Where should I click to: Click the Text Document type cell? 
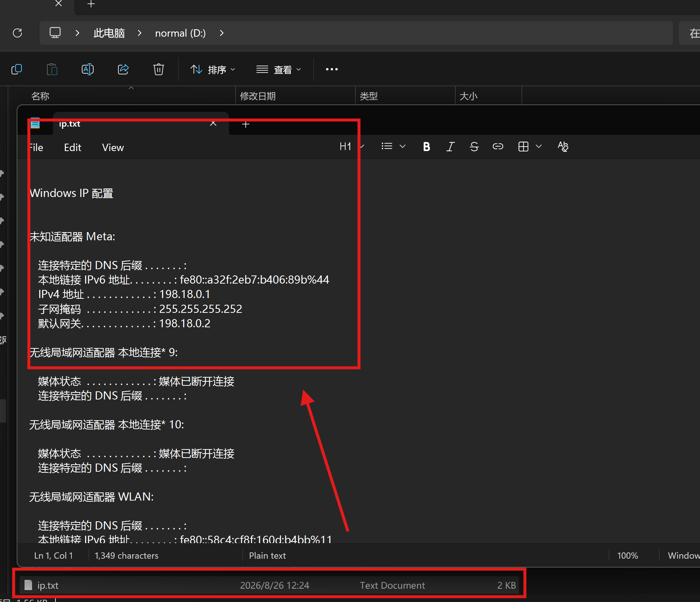coord(392,585)
